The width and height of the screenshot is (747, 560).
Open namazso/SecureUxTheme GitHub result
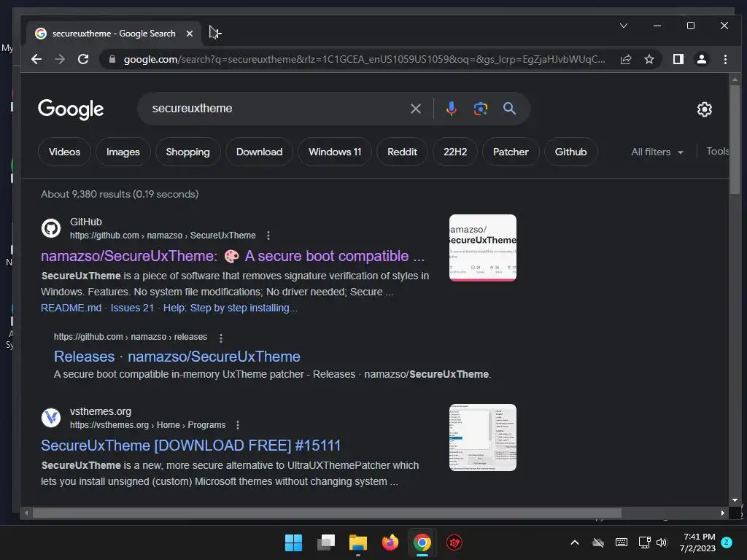click(233, 256)
